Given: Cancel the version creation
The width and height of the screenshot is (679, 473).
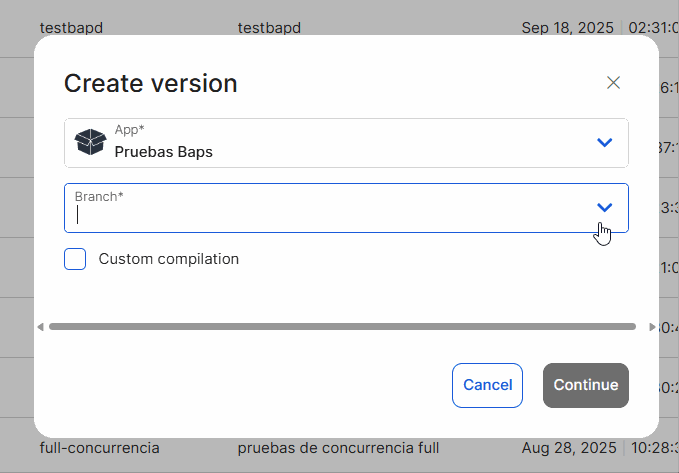Looking at the screenshot, I should (487, 385).
